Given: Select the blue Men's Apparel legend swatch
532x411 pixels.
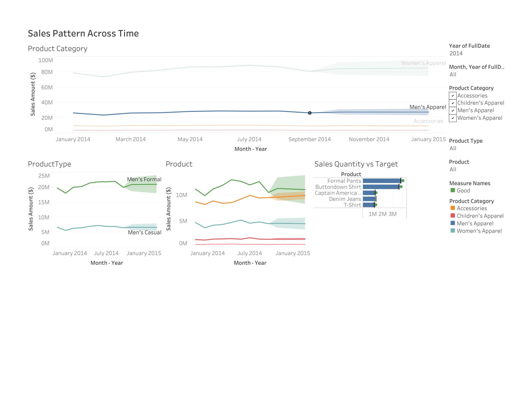Looking at the screenshot, I should (453, 223).
